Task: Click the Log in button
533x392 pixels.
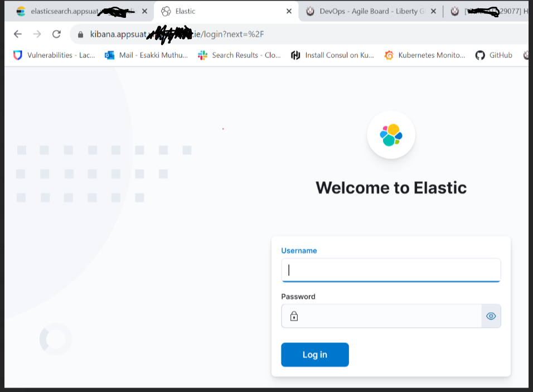Action: [315, 355]
